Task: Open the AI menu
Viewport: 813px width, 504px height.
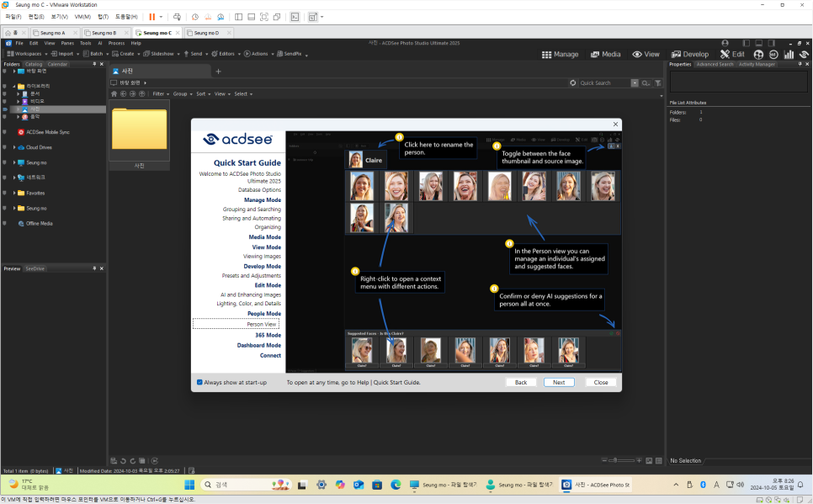Action: [100, 42]
